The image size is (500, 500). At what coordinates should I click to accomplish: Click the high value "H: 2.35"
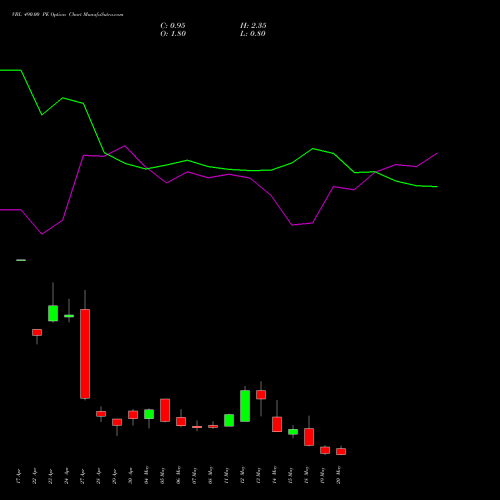click(x=253, y=26)
